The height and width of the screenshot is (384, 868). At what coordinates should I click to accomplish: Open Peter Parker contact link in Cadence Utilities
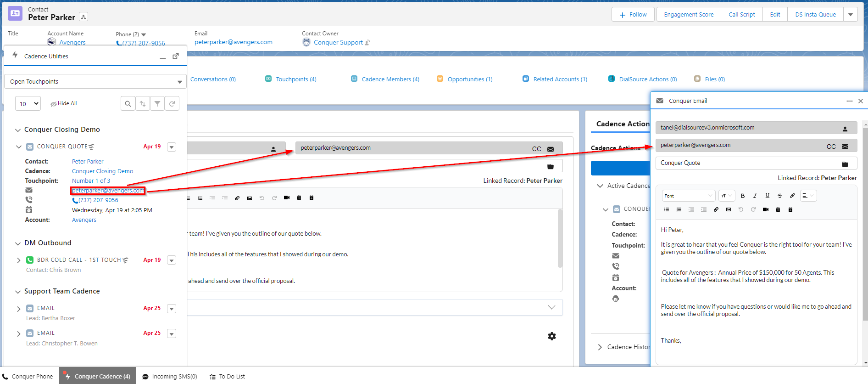pos(88,162)
